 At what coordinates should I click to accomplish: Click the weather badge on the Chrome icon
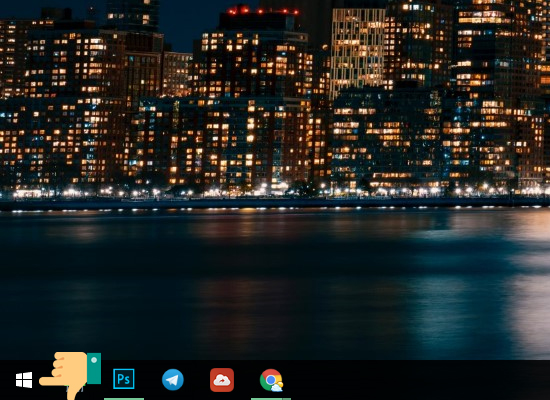(276, 387)
